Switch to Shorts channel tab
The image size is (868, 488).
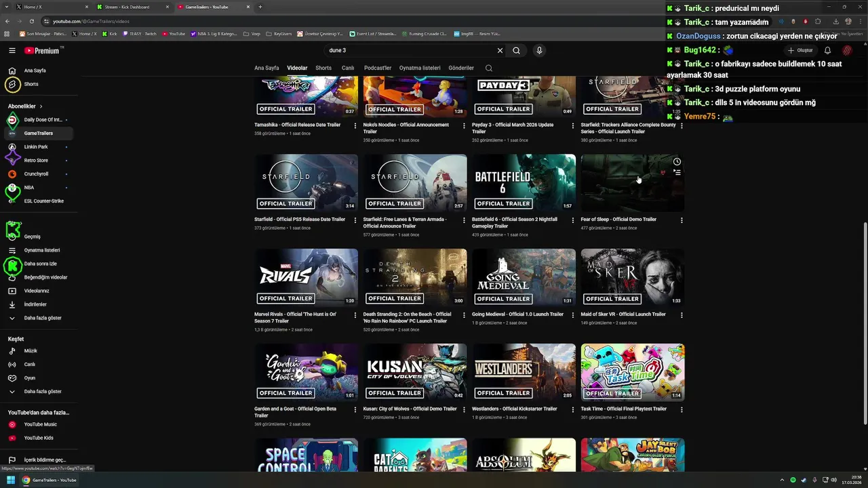click(x=323, y=68)
